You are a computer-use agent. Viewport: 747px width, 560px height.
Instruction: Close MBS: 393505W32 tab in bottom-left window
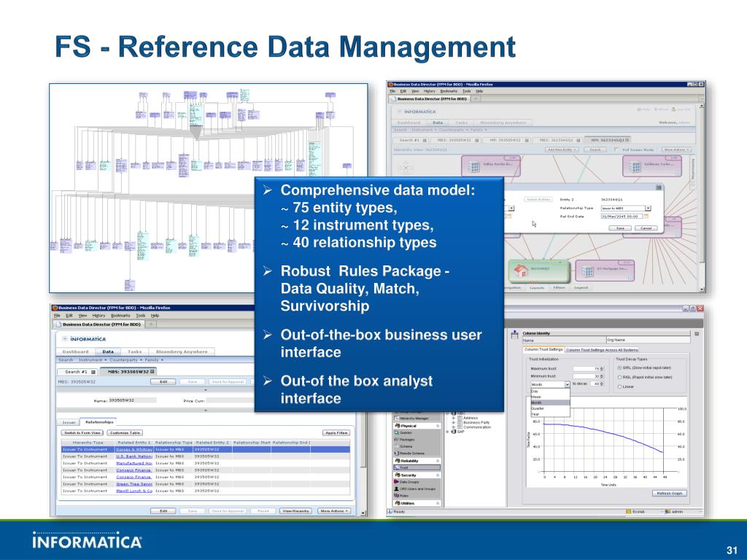click(152, 371)
